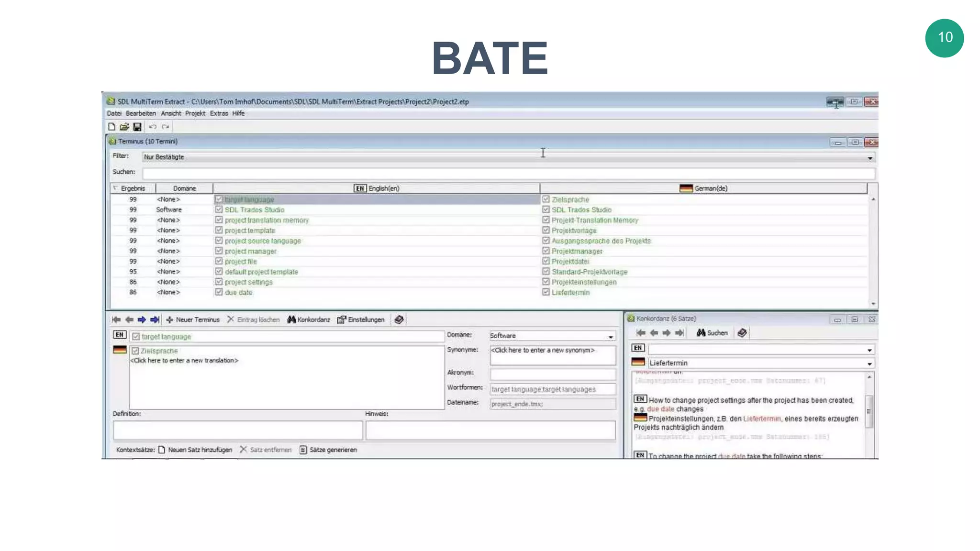Uncheck the 'project translation memory' term
The width and height of the screenshot is (980, 551).
(219, 220)
